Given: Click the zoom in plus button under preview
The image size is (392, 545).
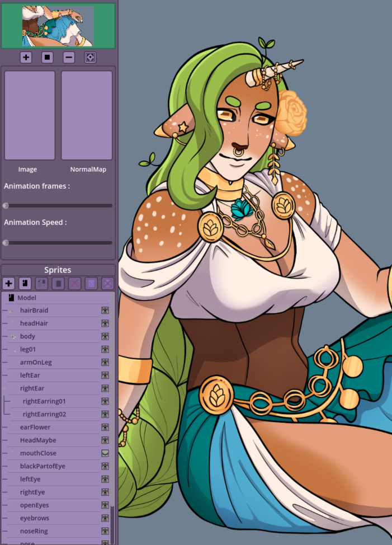Looking at the screenshot, I should coord(26,57).
